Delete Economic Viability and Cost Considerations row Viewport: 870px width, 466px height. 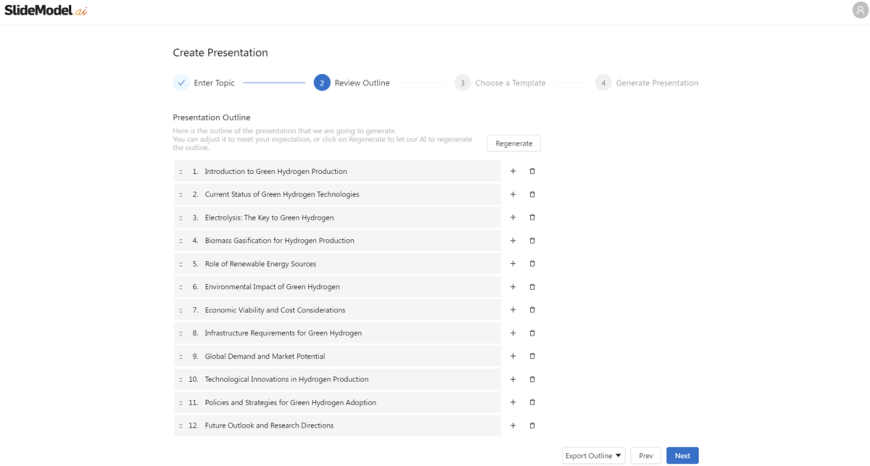532,310
